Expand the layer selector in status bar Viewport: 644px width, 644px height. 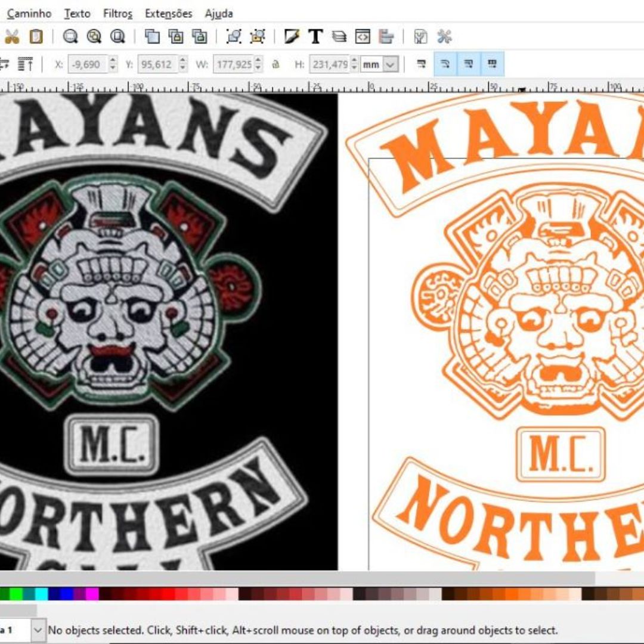pos(38,630)
